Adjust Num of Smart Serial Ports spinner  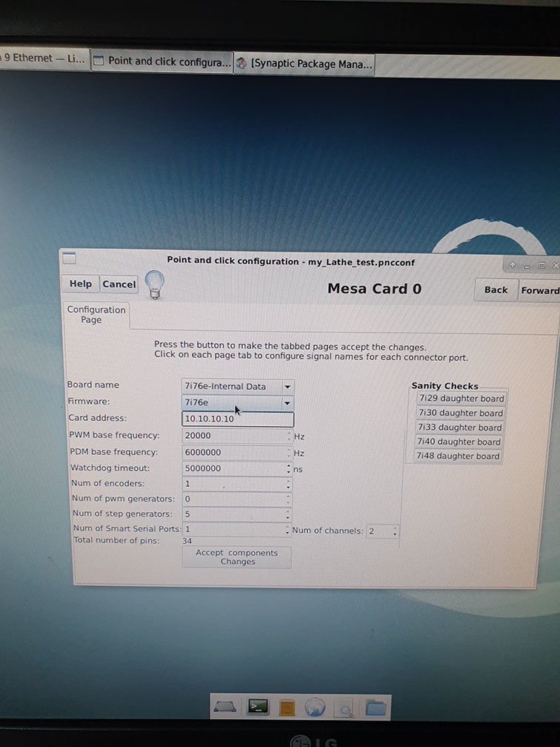pyautogui.click(x=287, y=530)
